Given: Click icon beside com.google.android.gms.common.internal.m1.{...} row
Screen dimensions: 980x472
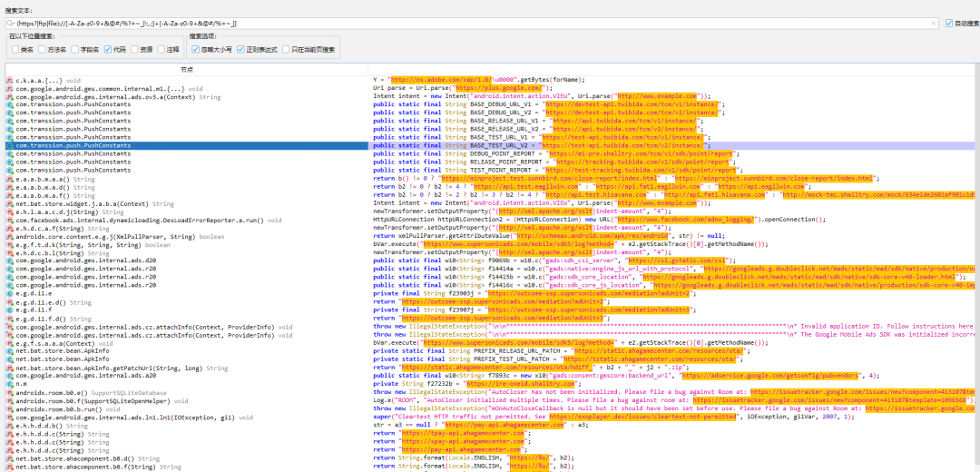Looking at the screenshot, I should point(9,88).
